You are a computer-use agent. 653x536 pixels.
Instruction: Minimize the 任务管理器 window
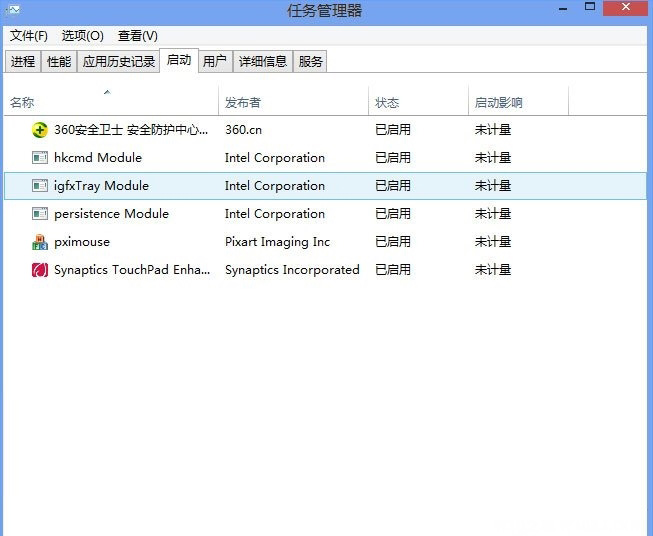(x=563, y=8)
